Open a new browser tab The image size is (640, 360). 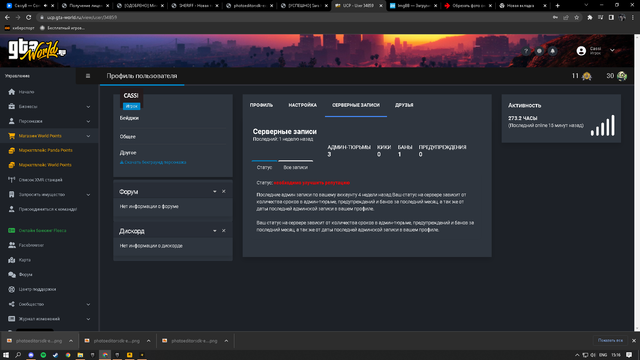pos(558,5)
